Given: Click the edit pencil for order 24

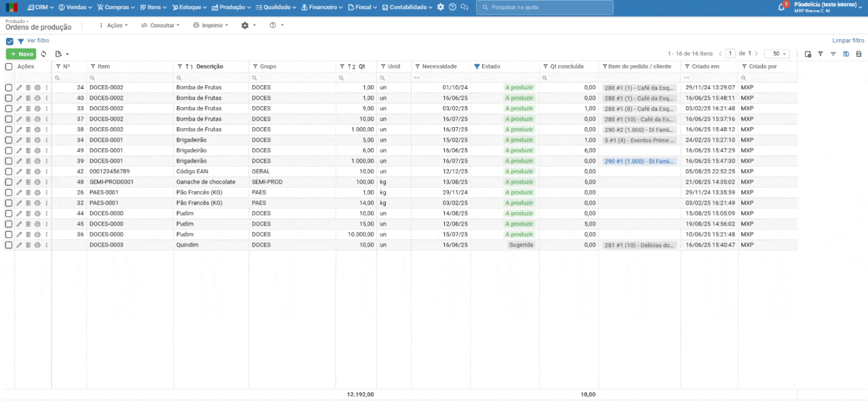Looking at the screenshot, I should tap(19, 87).
